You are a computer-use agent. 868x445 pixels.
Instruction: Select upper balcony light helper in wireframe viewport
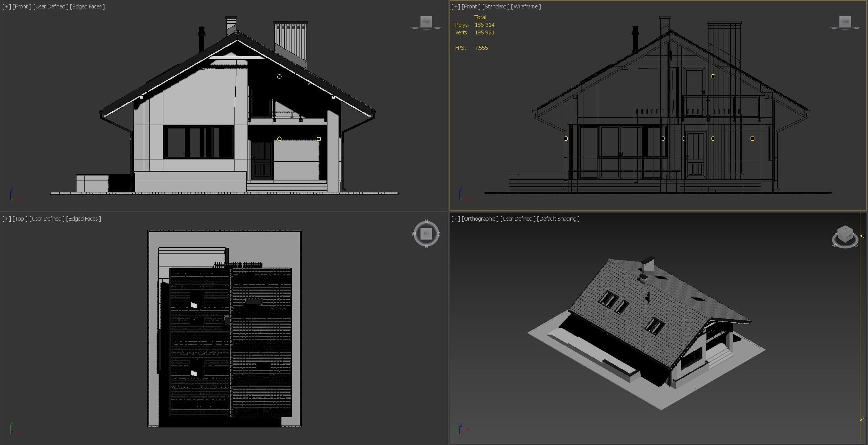pyautogui.click(x=713, y=76)
